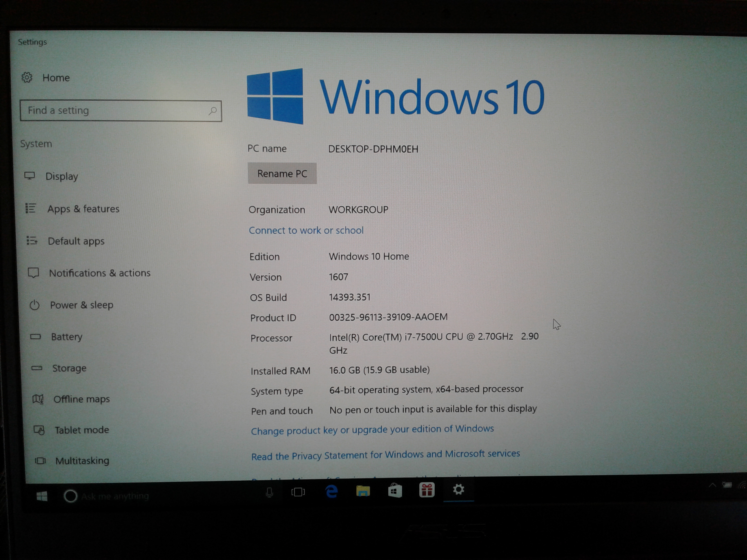Click the Offline maps map icon
747x560 pixels.
tap(38, 399)
